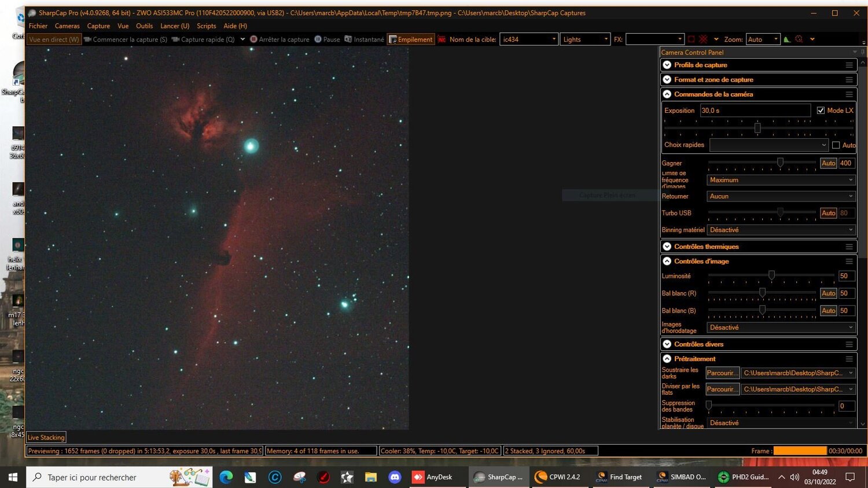Screen dimensions: 868x488
Task: Toggle Auto gain for Gagner
Action: pyautogui.click(x=828, y=163)
